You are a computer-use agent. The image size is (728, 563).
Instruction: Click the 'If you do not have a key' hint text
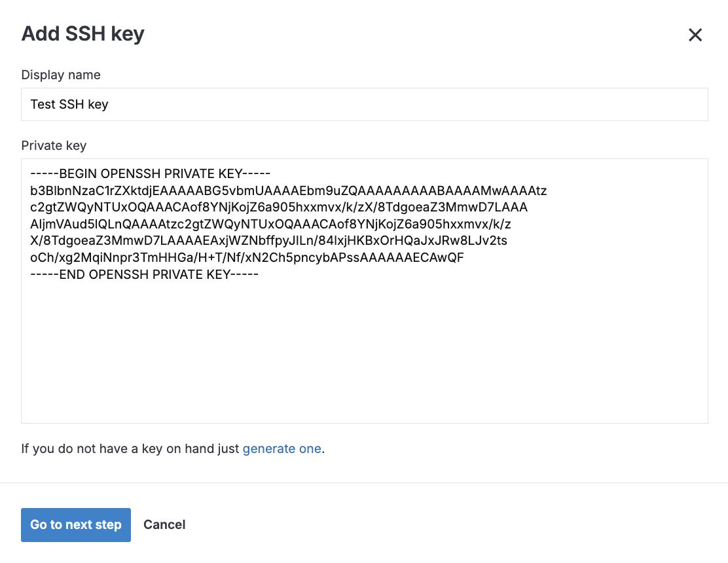tap(131, 448)
